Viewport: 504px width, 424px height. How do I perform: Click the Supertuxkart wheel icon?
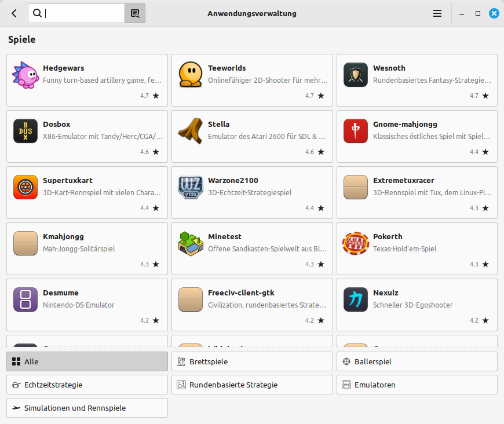tap(25, 187)
